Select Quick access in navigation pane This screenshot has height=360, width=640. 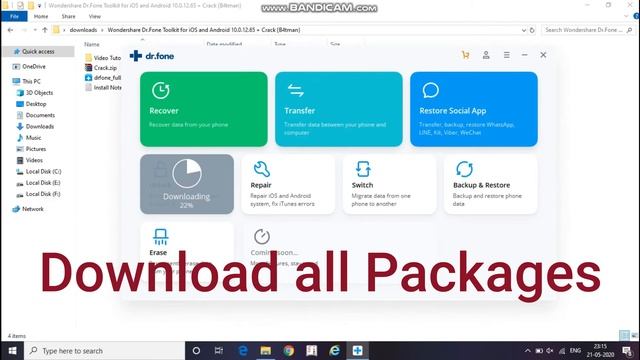[38, 51]
